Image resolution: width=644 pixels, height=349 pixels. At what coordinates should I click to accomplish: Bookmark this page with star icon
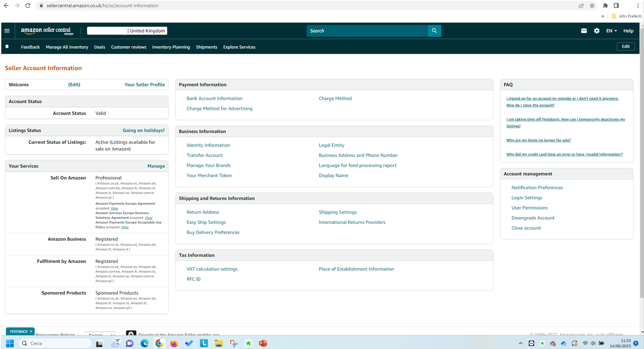tap(592, 5)
